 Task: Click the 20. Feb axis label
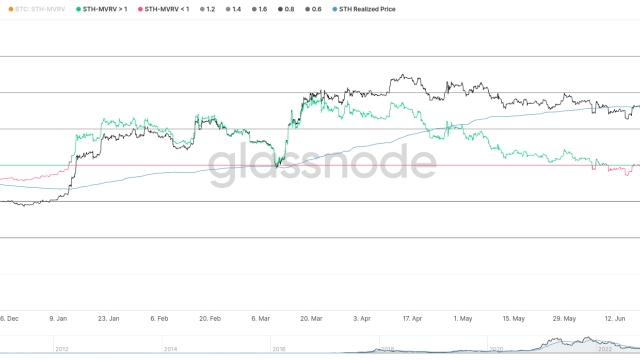point(210,318)
